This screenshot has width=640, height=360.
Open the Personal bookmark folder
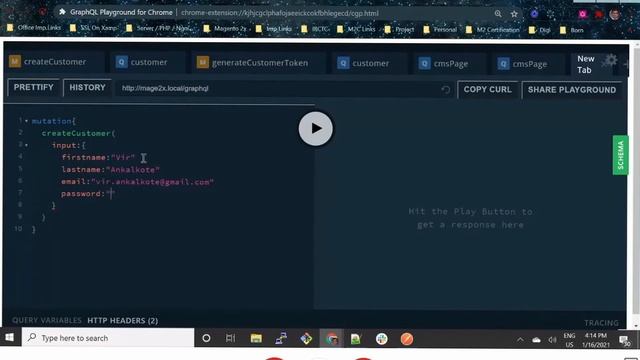tap(440, 29)
